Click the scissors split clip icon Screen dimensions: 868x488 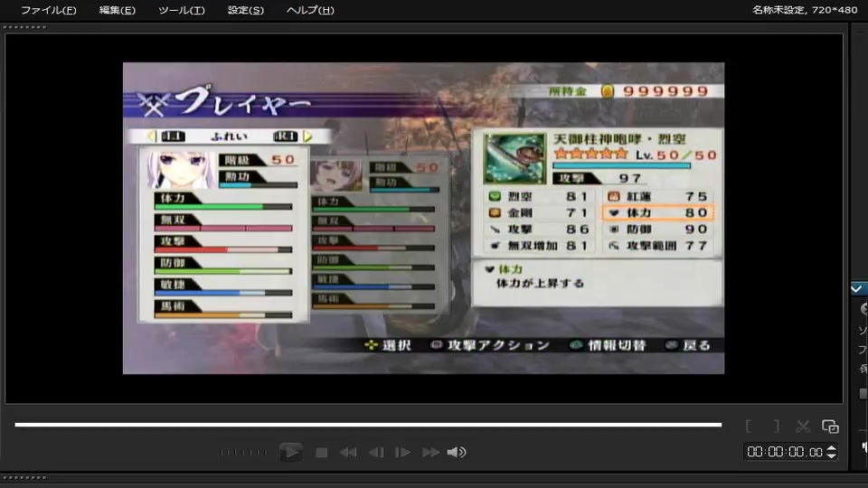tap(803, 426)
